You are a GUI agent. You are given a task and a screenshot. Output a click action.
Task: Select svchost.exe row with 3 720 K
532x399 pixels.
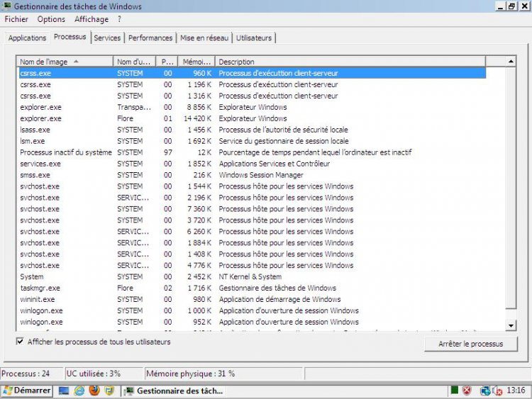pos(253,220)
